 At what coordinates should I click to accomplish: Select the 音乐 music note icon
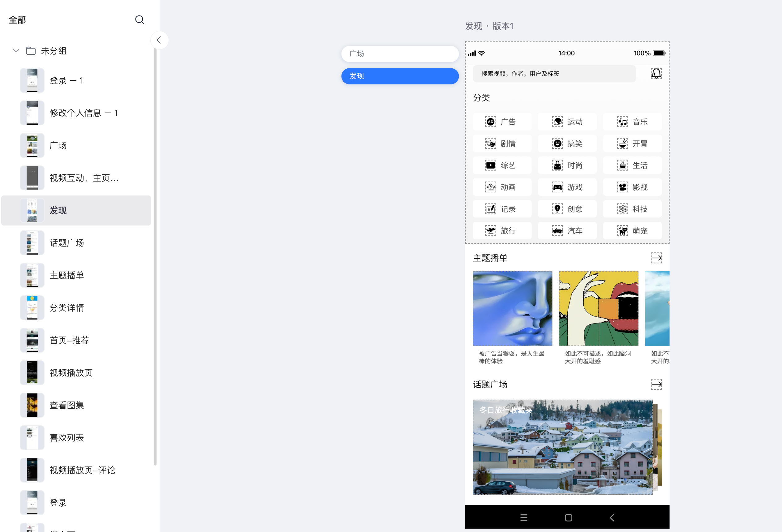(622, 122)
